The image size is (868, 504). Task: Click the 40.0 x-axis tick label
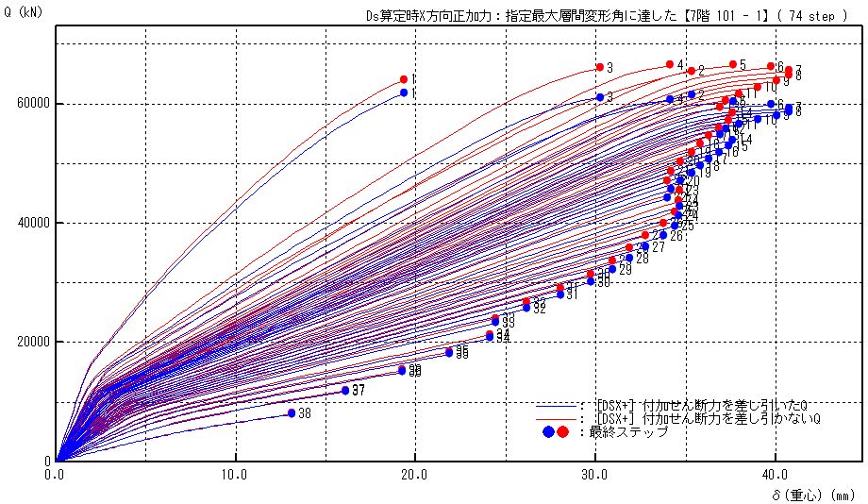pos(775,475)
